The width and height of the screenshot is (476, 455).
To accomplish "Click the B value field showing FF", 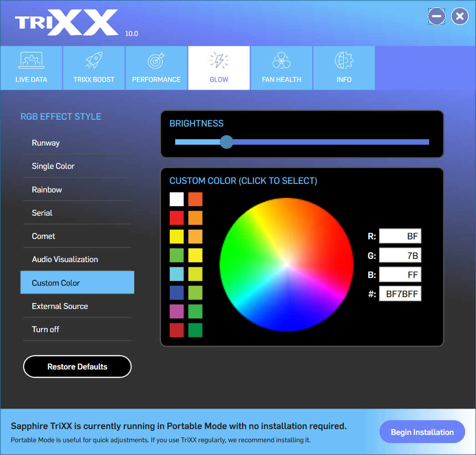I will 400,274.
